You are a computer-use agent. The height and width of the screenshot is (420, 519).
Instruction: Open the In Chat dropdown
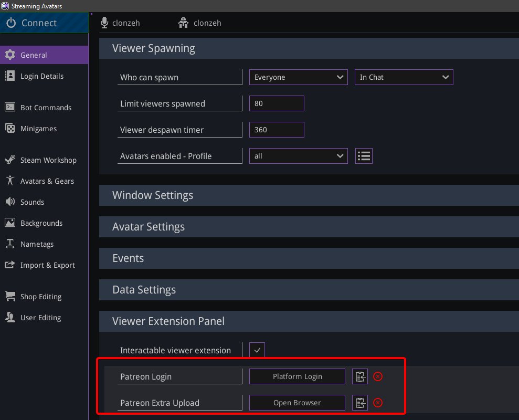click(404, 77)
